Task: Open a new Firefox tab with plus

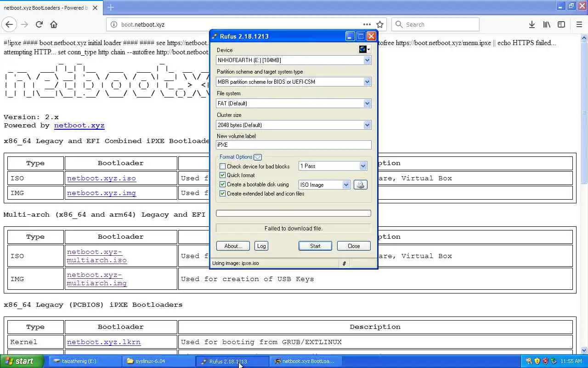Action: pos(110,7)
